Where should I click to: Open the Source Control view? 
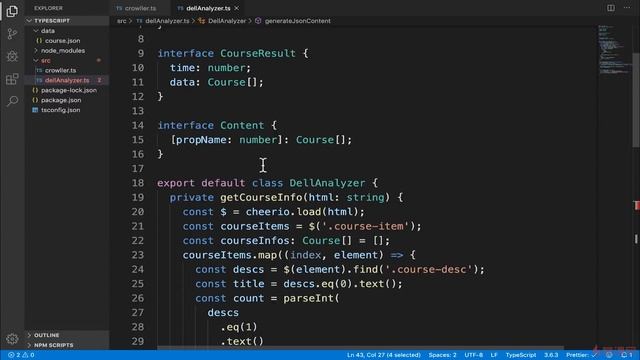click(12, 33)
